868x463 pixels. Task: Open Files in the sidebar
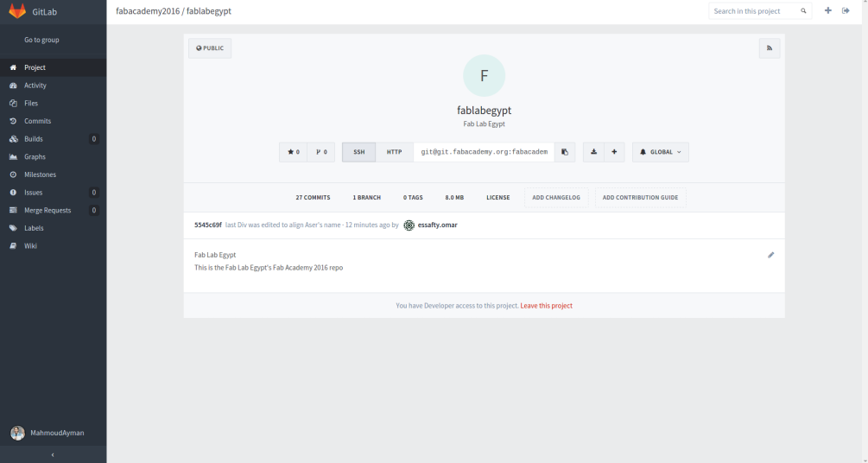pos(54,103)
